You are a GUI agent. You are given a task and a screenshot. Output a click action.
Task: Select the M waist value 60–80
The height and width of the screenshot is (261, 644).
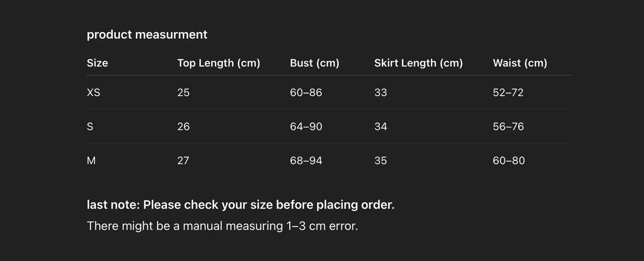pos(509,160)
